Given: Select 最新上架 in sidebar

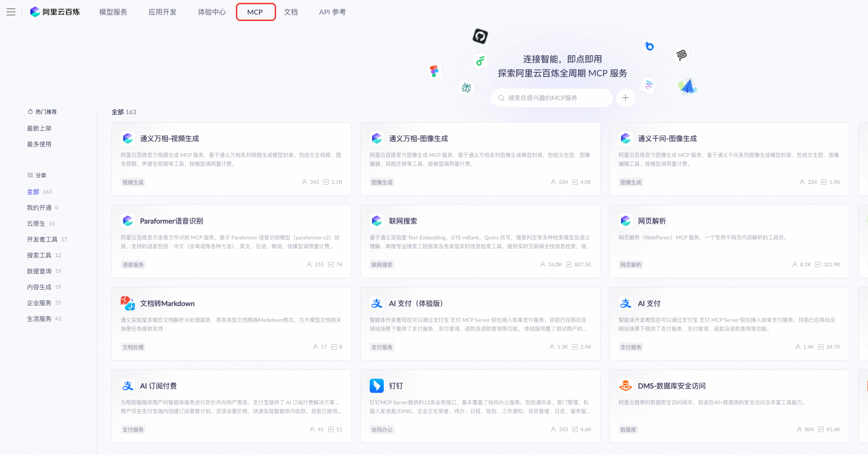Looking at the screenshot, I should click(39, 128).
